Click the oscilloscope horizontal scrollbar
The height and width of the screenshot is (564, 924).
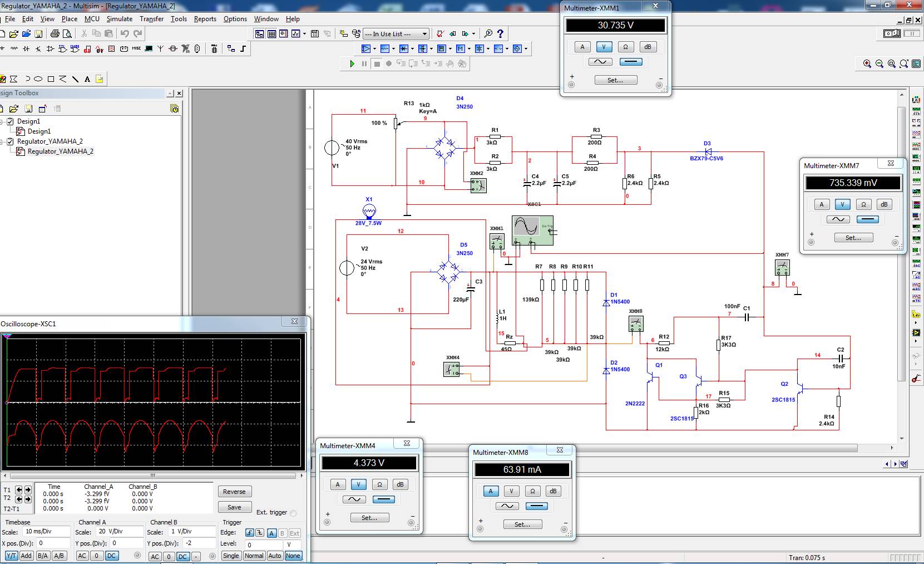point(153,475)
